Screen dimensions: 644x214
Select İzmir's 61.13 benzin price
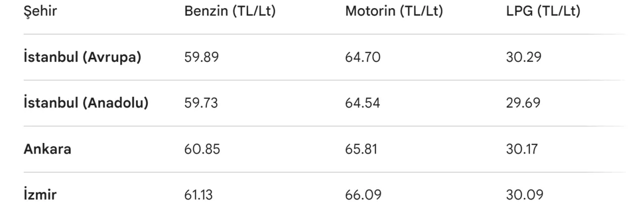[199, 195]
